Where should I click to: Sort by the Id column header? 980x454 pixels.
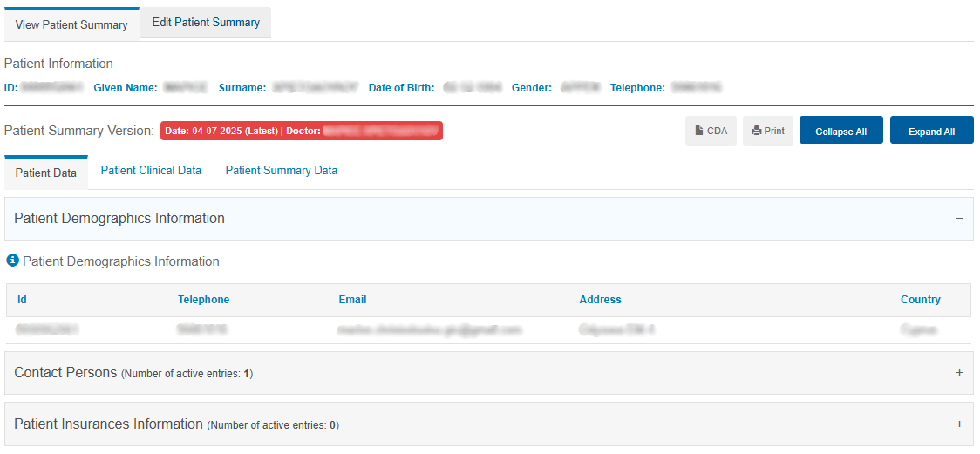(x=22, y=300)
